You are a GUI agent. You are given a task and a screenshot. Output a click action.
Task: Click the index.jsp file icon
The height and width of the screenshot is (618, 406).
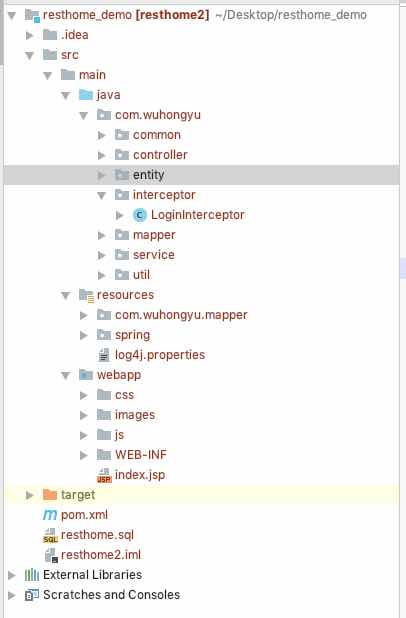(104, 475)
